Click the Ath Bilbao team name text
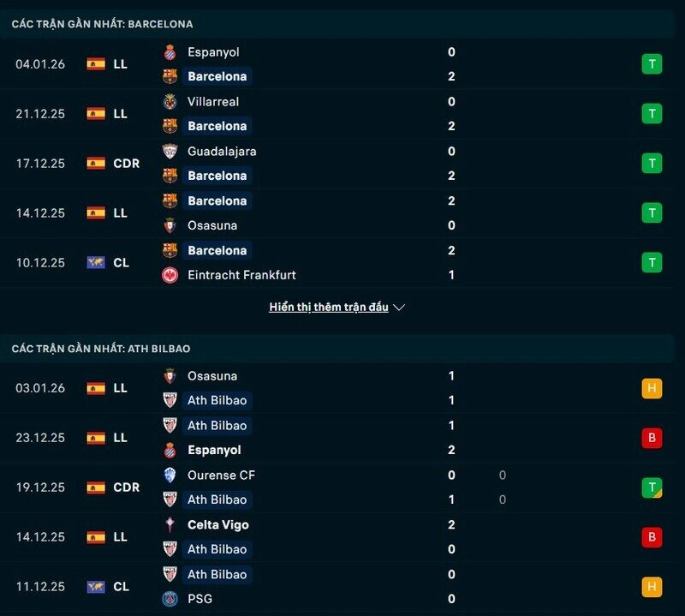The image size is (685, 616). point(217,400)
